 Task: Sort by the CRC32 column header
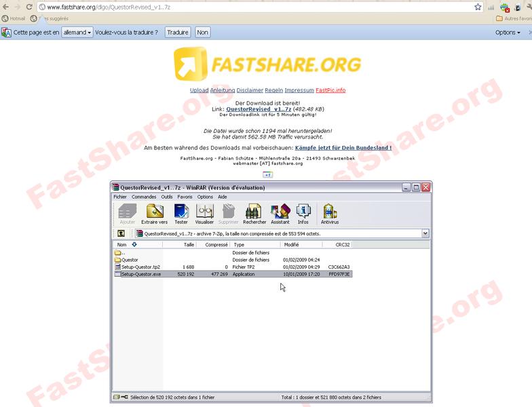click(337, 244)
